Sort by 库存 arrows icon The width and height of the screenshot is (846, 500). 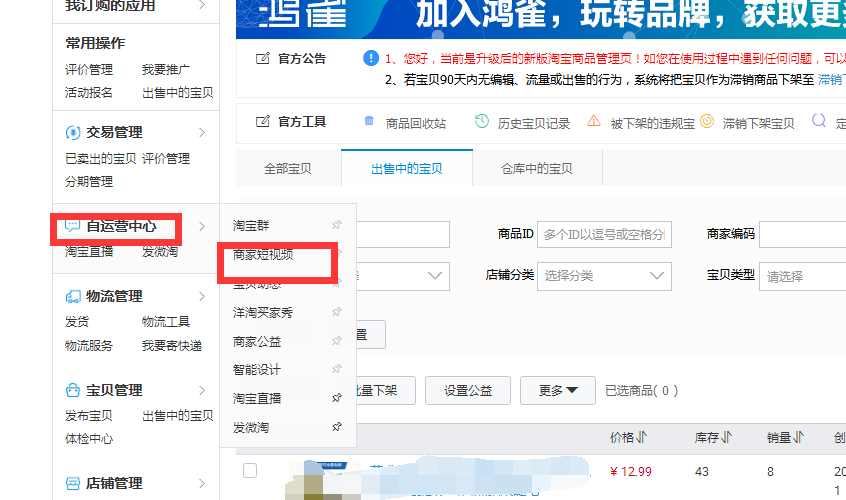(x=727, y=437)
